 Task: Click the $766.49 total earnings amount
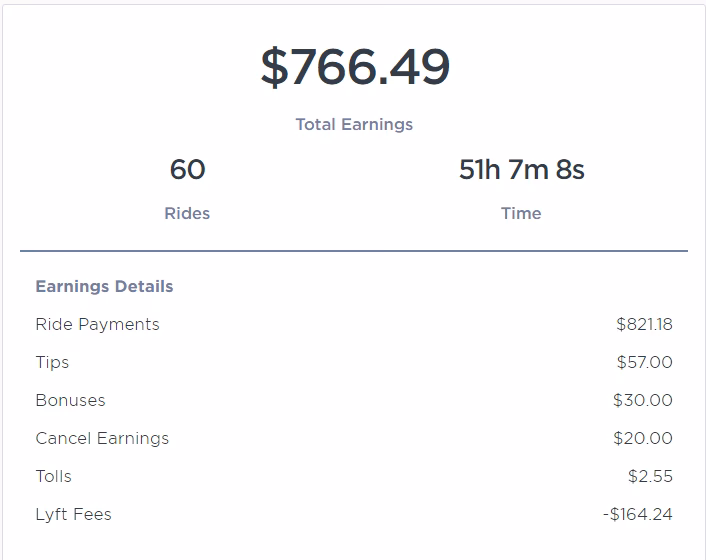click(355, 68)
